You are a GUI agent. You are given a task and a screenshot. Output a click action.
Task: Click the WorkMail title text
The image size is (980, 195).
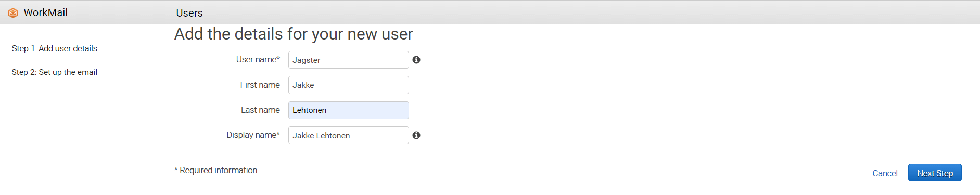pyautogui.click(x=46, y=12)
